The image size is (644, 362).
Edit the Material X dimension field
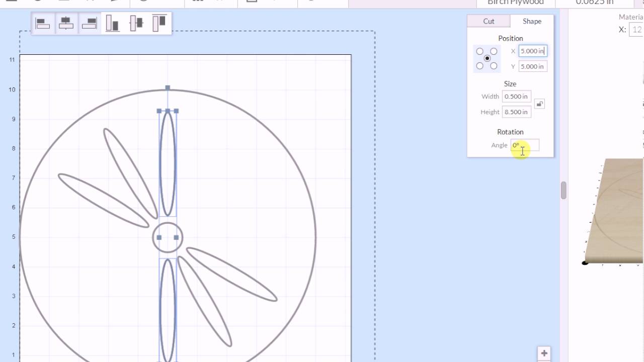click(x=636, y=30)
